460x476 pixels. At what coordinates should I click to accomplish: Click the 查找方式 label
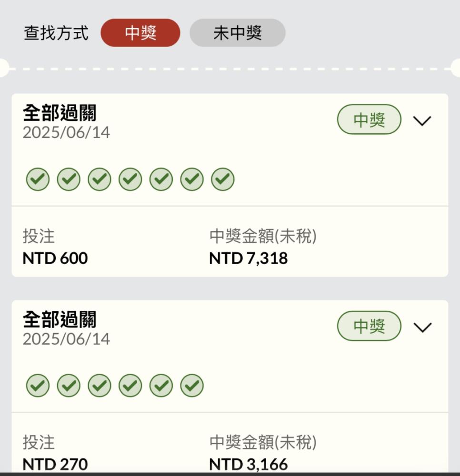pyautogui.click(x=56, y=33)
